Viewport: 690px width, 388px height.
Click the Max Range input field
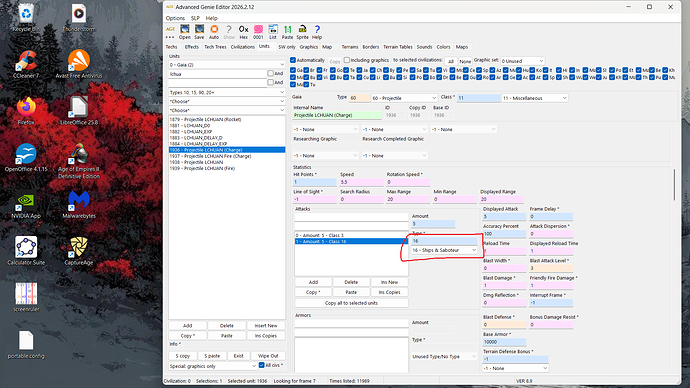pyautogui.click(x=408, y=199)
